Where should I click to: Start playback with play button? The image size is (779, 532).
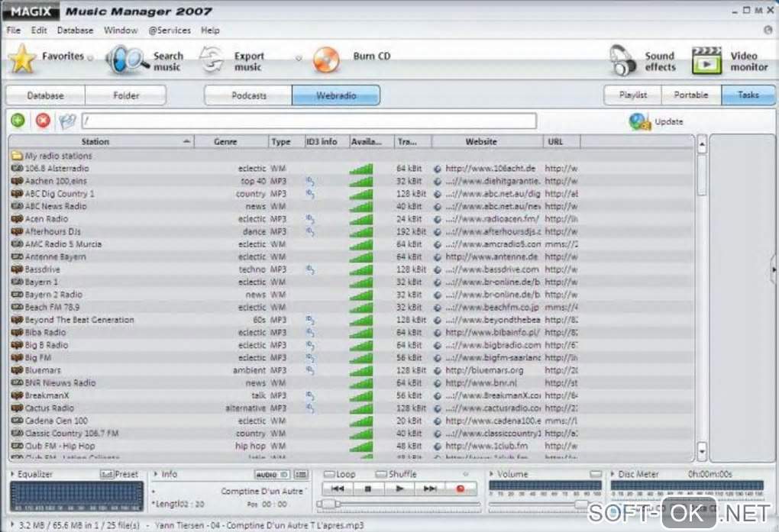pos(399,488)
